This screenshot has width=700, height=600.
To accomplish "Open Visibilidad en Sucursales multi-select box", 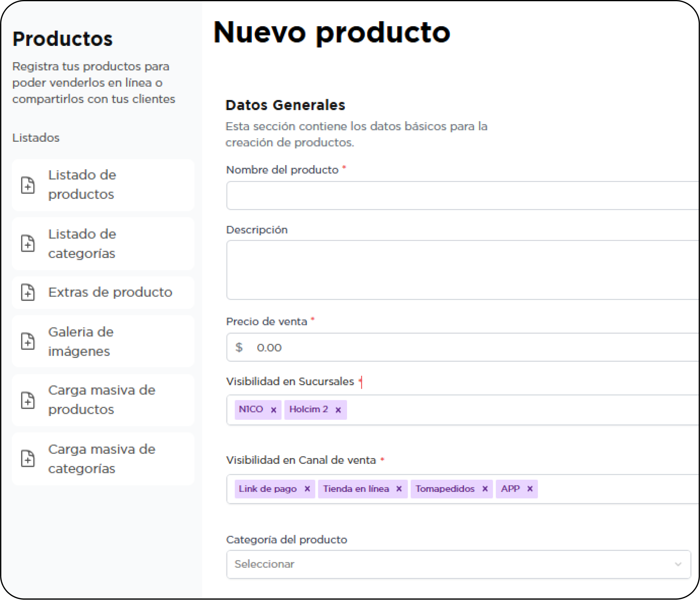I will pyautogui.click(x=462, y=410).
